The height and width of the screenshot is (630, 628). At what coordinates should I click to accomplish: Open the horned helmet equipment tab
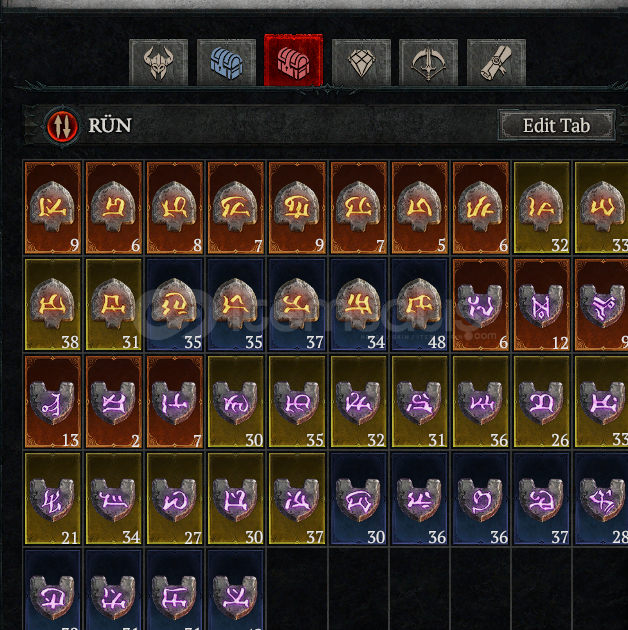click(158, 63)
